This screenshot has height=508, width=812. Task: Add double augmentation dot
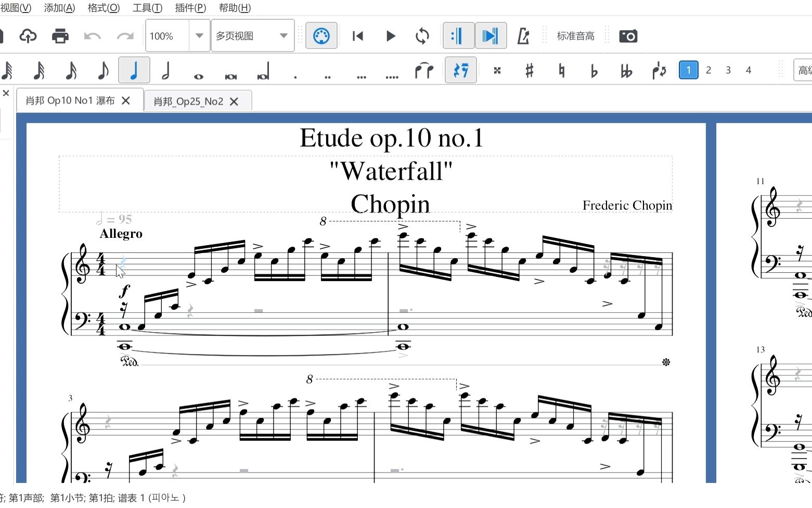point(328,77)
